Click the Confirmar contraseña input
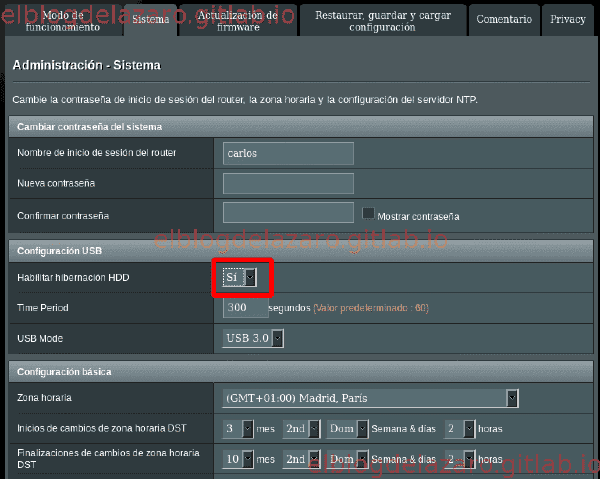Screen dimensions: 600x479 (x=288, y=212)
